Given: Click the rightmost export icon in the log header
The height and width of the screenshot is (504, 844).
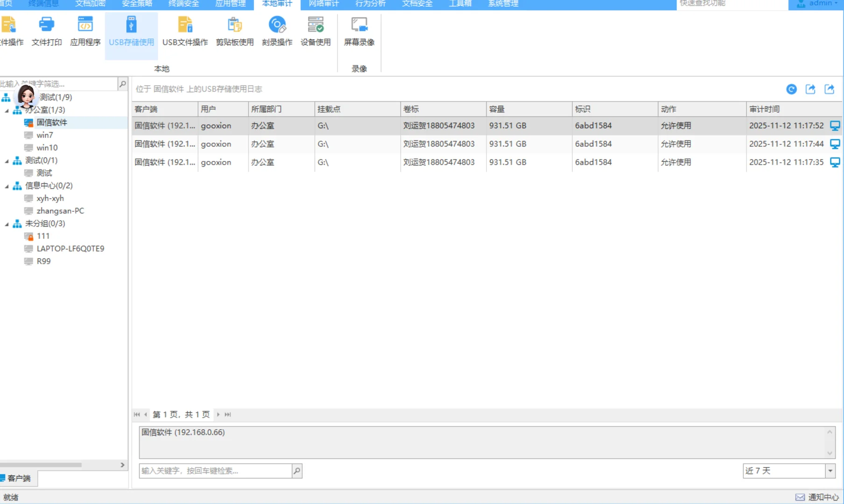Looking at the screenshot, I should coord(830,89).
